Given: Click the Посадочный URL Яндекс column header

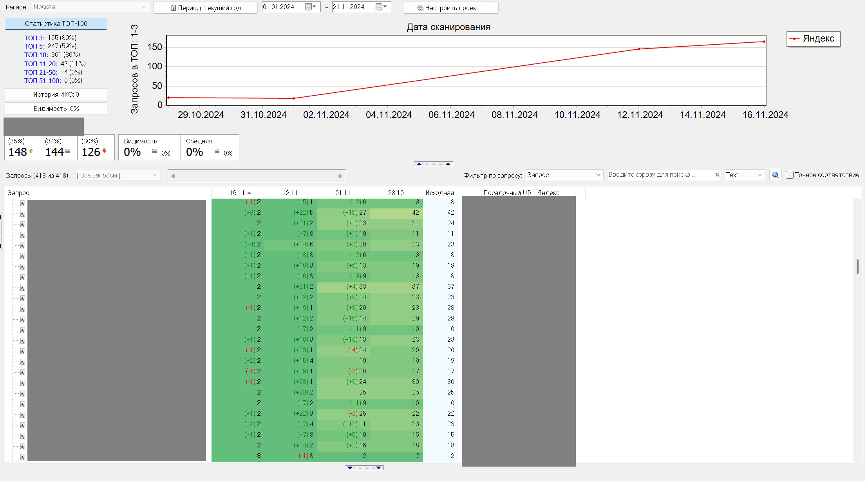Looking at the screenshot, I should click(521, 193).
